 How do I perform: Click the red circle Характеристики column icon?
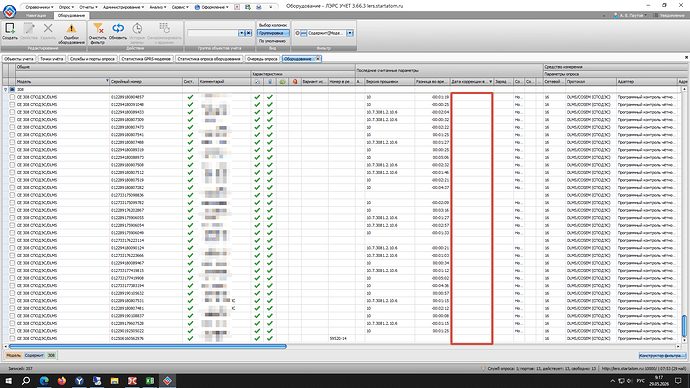pyautogui.click(x=295, y=82)
